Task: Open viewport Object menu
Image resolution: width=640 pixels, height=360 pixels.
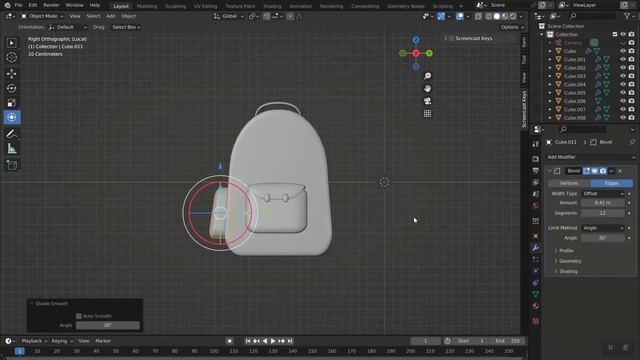Action: click(x=129, y=16)
